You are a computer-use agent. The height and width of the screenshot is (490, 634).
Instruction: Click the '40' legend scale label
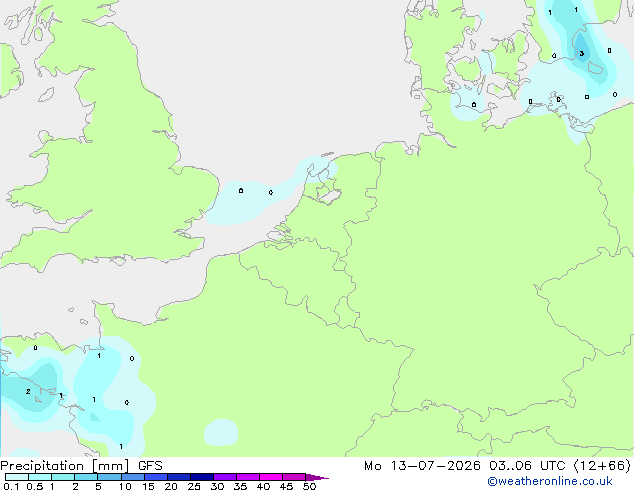(x=263, y=486)
